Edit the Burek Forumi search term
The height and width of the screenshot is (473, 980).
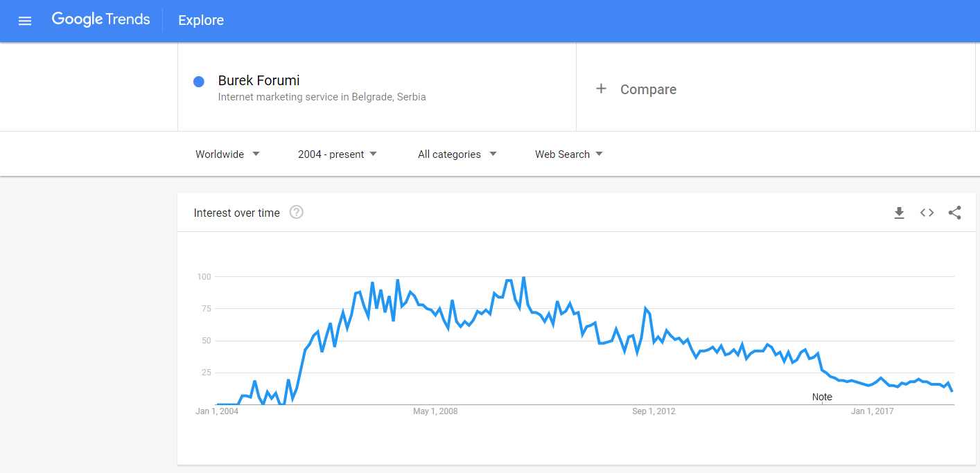click(259, 80)
